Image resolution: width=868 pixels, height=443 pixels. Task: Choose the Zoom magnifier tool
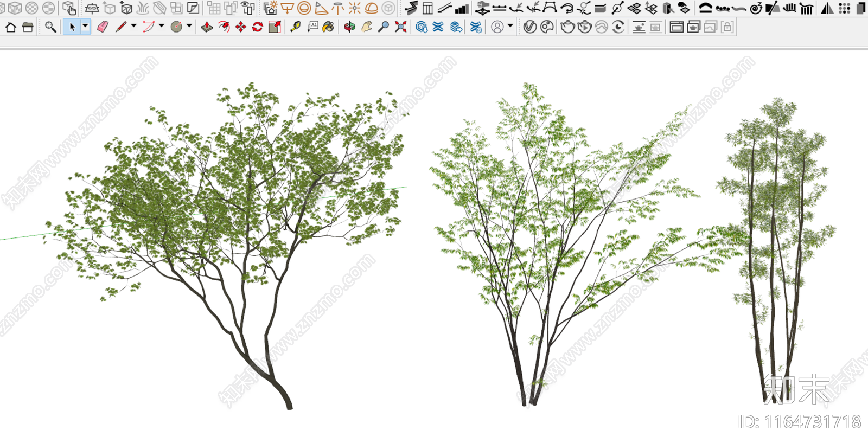[x=384, y=27]
